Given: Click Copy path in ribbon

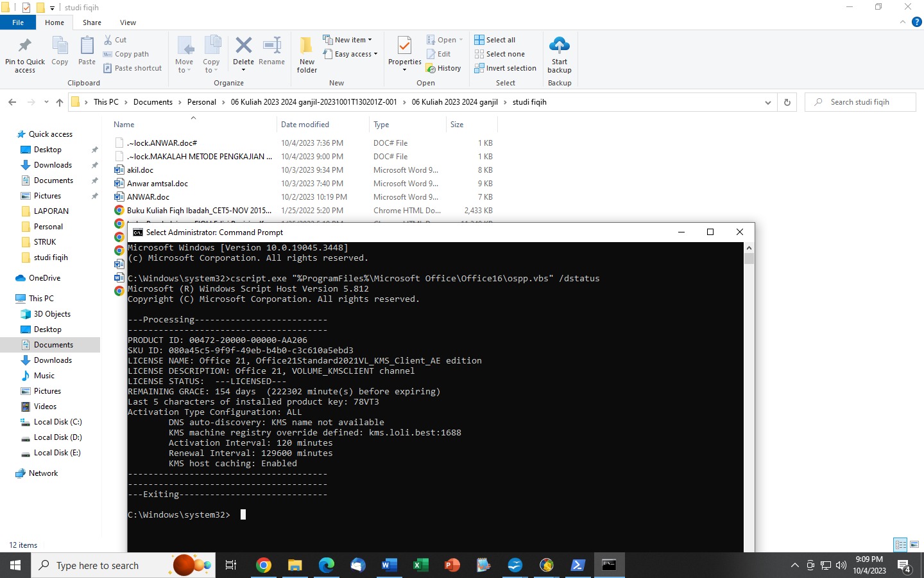Looking at the screenshot, I should [126, 54].
